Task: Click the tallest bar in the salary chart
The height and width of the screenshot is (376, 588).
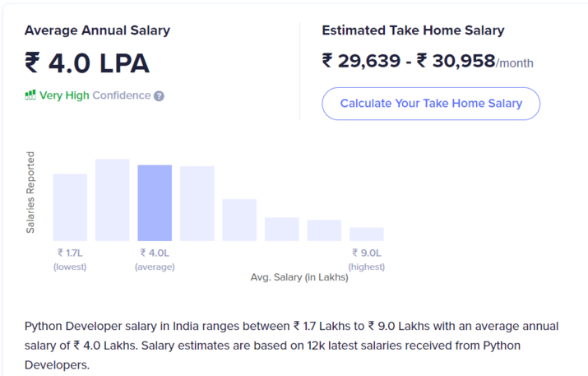Action: [x=113, y=199]
